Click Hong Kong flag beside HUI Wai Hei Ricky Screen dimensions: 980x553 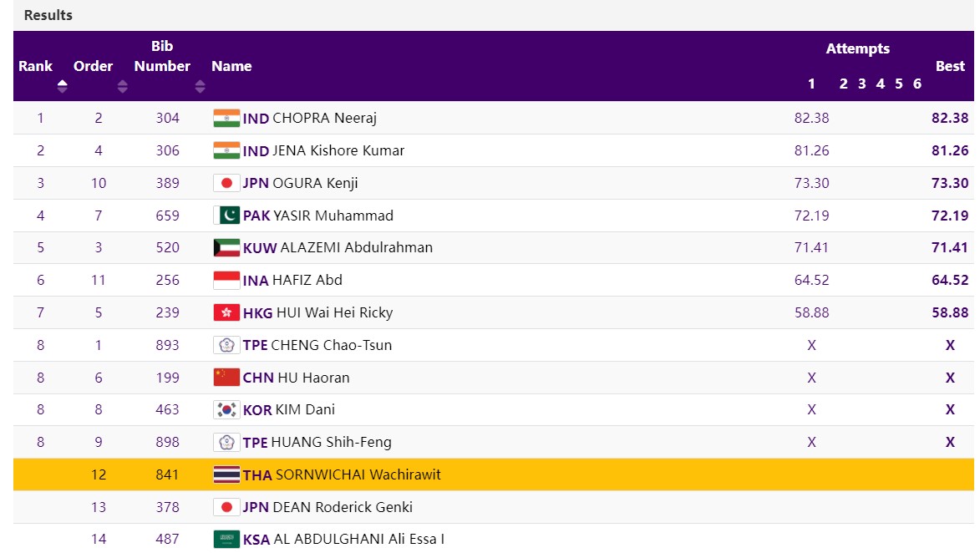point(226,312)
